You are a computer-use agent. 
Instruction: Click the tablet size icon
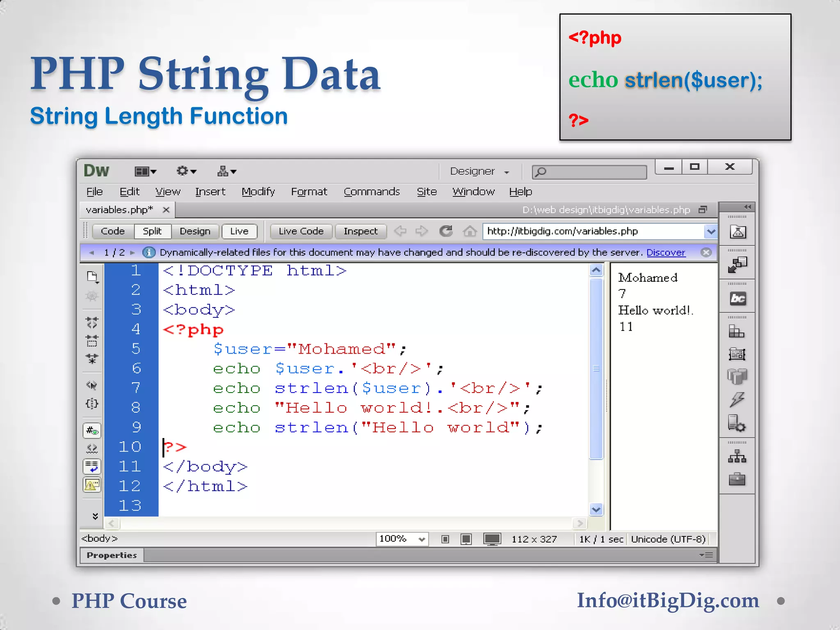pos(466,539)
